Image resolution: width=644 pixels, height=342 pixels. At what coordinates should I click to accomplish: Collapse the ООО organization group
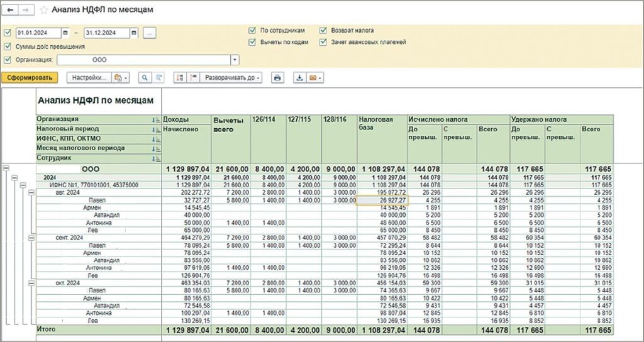click(x=6, y=168)
